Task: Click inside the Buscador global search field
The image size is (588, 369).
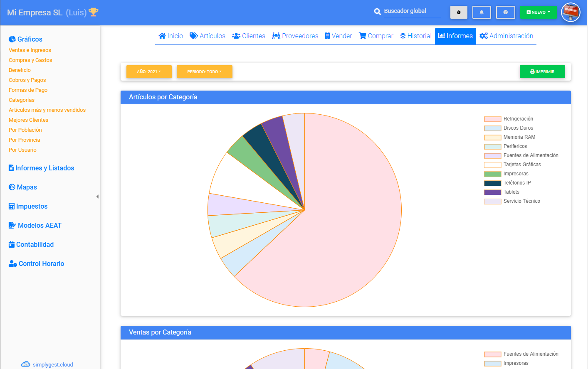Action: coord(412,11)
